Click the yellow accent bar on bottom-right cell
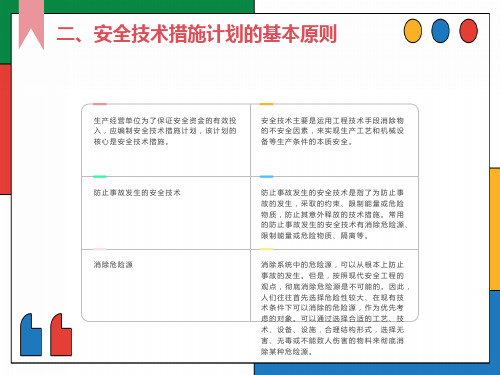 point(266,249)
